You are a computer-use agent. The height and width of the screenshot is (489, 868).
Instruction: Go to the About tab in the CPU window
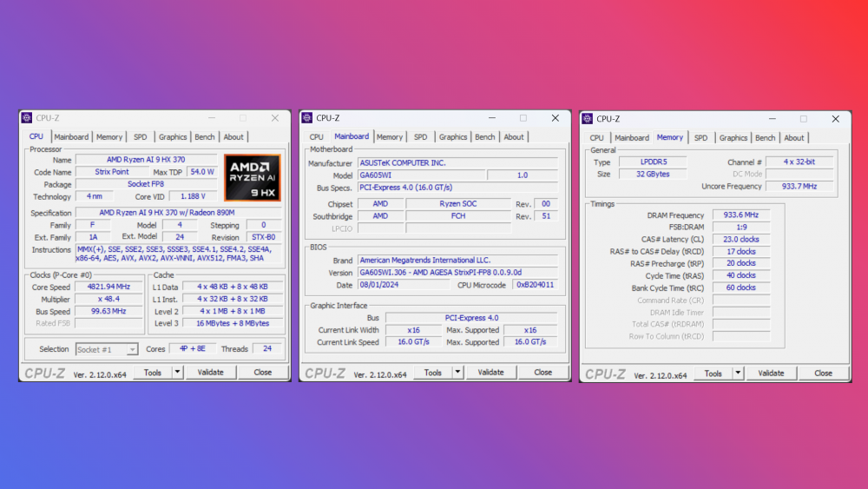tap(233, 137)
